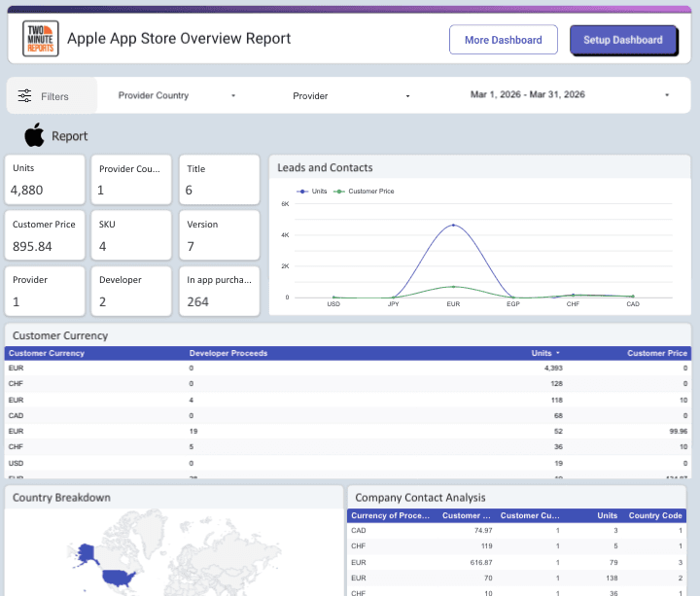The height and width of the screenshot is (596, 700).
Task: Select the Customer Price 895.84 scorecard
Action: click(45, 235)
